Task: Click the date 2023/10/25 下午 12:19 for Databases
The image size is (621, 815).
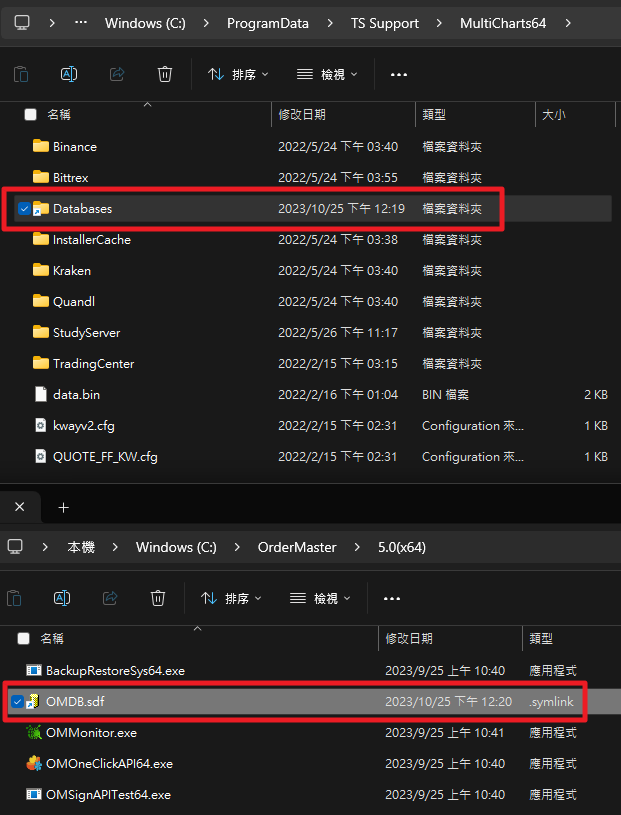Action: 341,209
